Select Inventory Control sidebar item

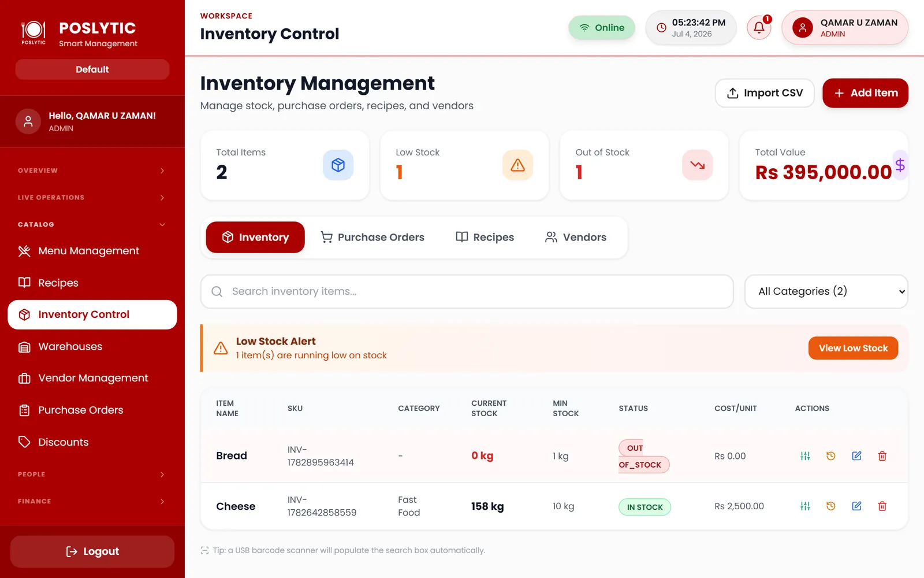pyautogui.click(x=92, y=314)
